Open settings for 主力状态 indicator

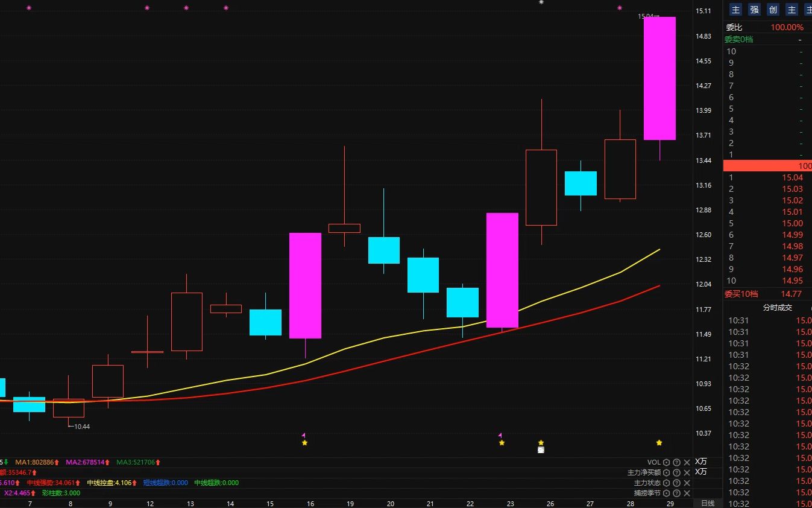point(666,483)
